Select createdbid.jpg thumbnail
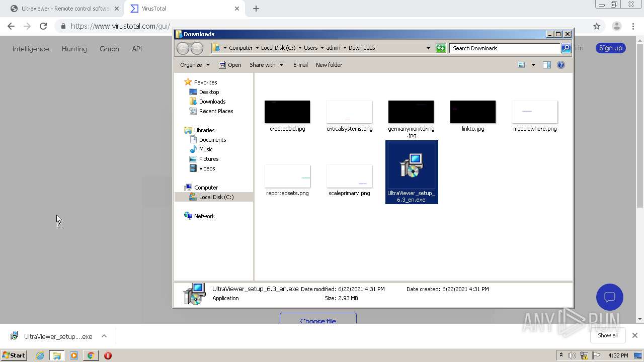The image size is (644, 362). pos(287,112)
